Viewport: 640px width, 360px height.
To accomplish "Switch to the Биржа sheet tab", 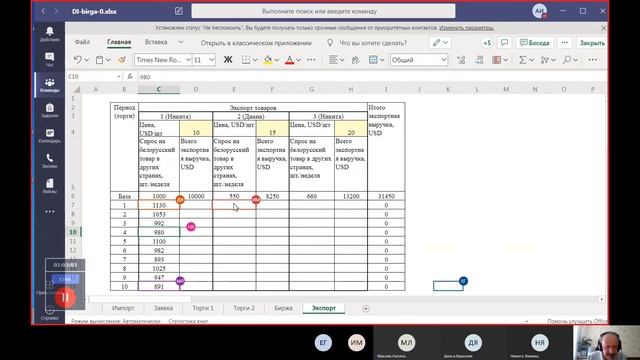I will (283, 308).
